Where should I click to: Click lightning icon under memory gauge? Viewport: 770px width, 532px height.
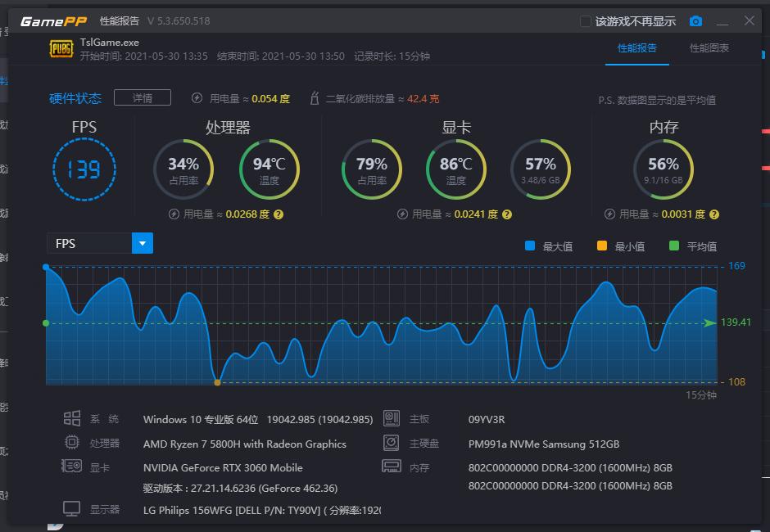tap(610, 214)
